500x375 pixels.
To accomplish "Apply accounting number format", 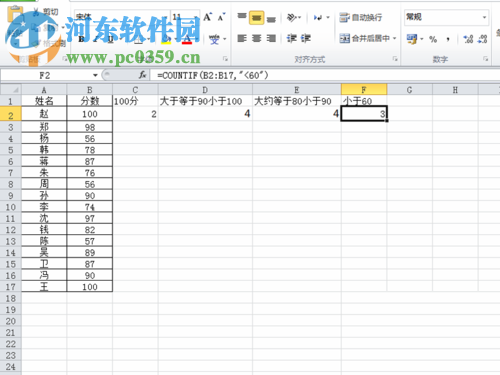I will pyautogui.click(x=412, y=39).
